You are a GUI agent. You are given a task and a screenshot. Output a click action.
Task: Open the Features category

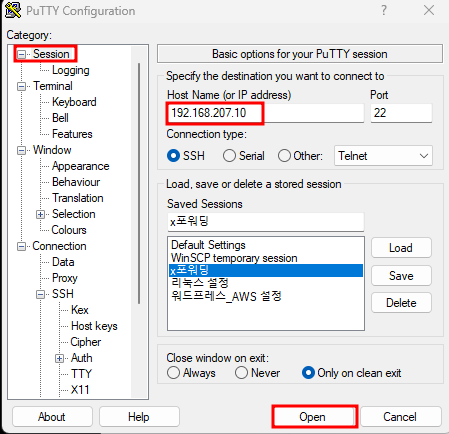(72, 134)
